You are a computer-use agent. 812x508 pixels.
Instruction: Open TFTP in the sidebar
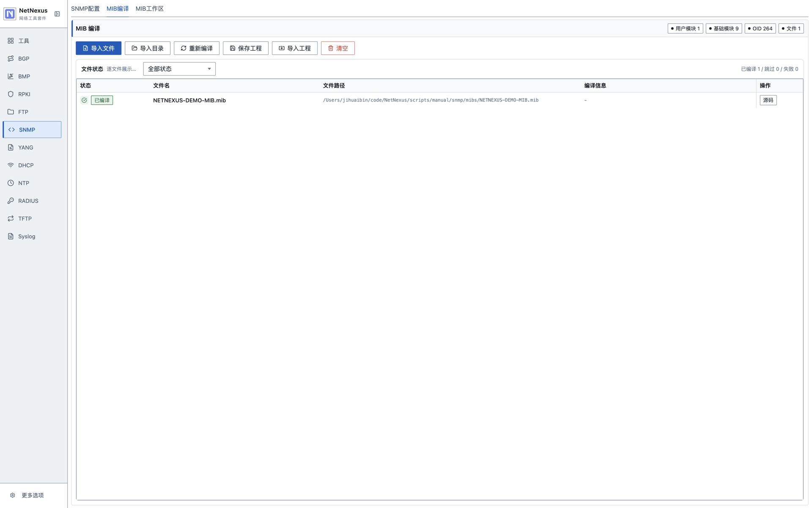(x=32, y=218)
